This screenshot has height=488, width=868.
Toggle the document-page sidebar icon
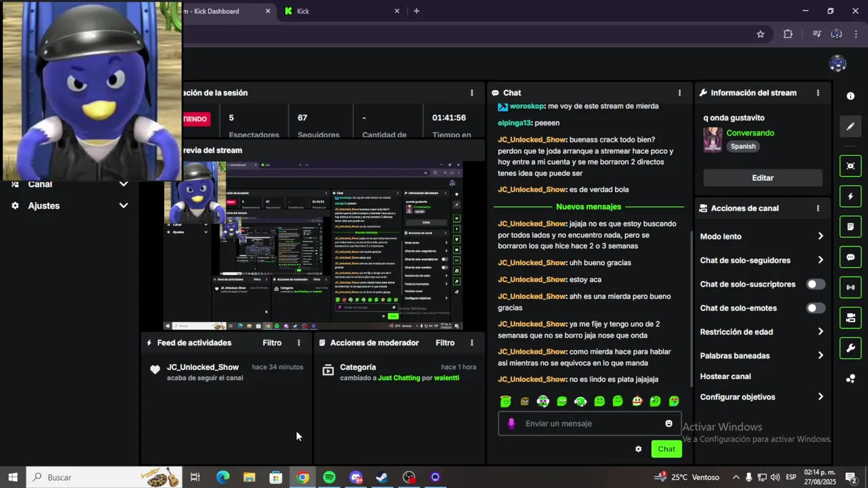click(x=850, y=226)
